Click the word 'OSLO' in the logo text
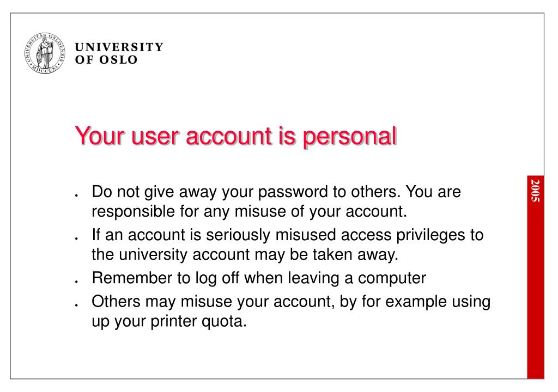 click(x=118, y=60)
